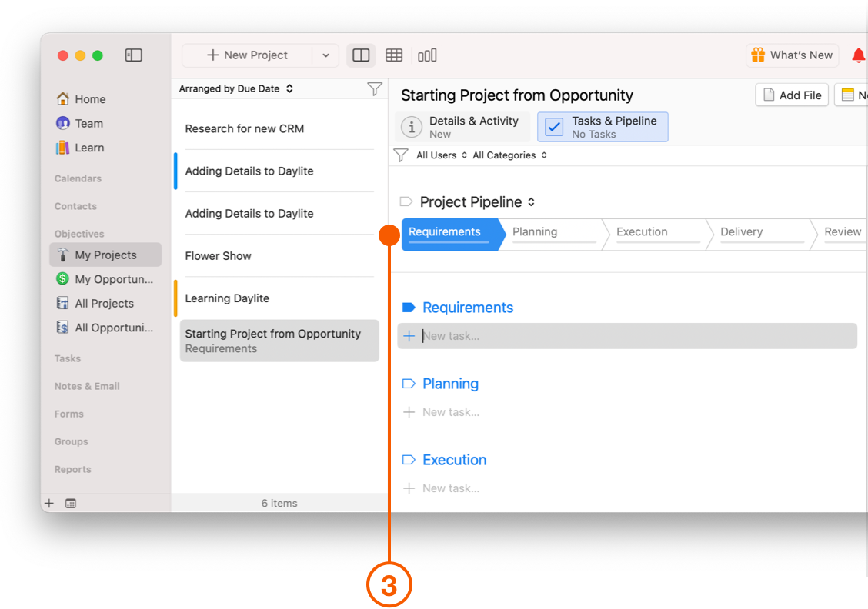Select the Tasks & Pipeline tab
This screenshot has height=609, width=868.
tap(603, 127)
